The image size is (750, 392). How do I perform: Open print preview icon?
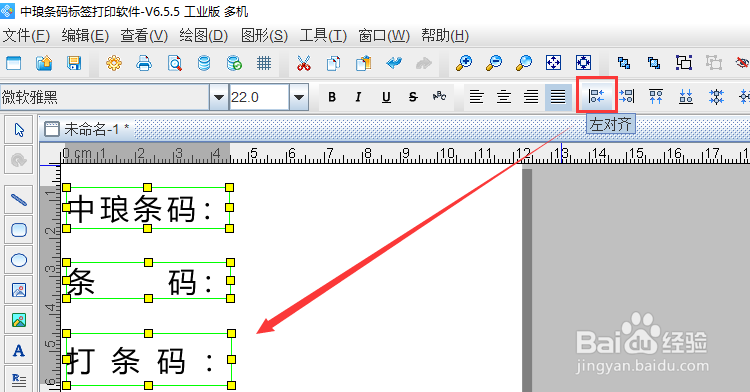(175, 63)
